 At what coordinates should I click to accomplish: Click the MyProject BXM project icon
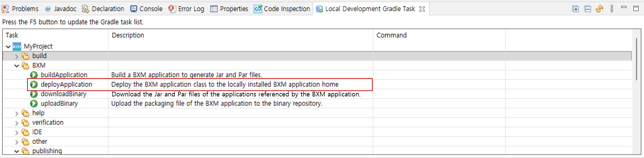tap(17, 46)
